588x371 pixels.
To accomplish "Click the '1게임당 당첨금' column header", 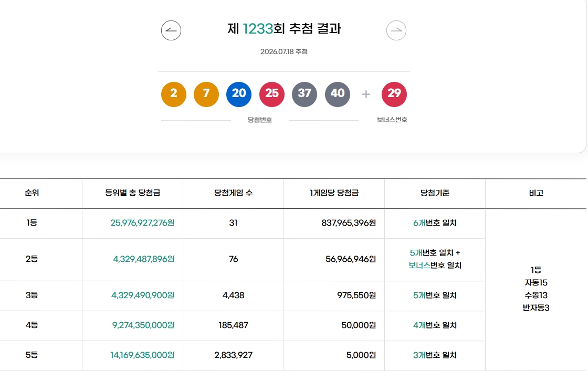I will pos(334,193).
